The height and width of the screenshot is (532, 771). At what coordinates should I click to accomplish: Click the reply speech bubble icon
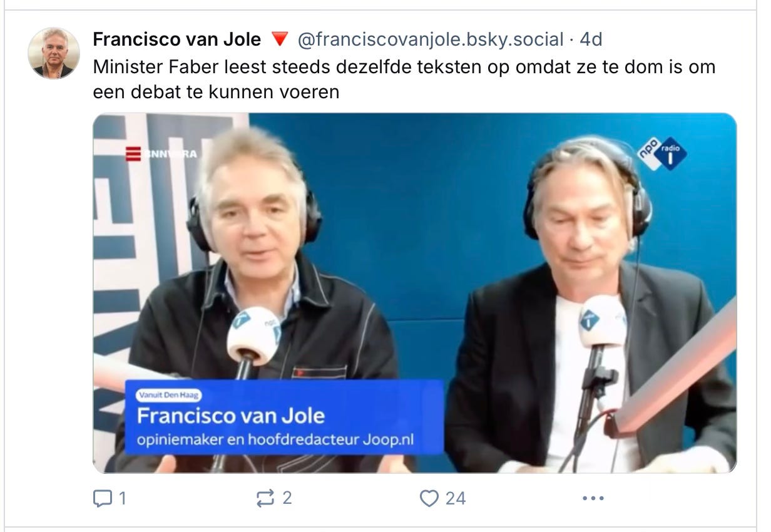tap(101, 498)
